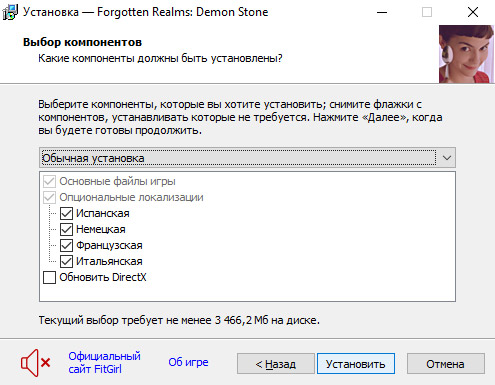Click the installer icon in title bar
The width and height of the screenshot is (495, 385).
[x=10, y=12]
